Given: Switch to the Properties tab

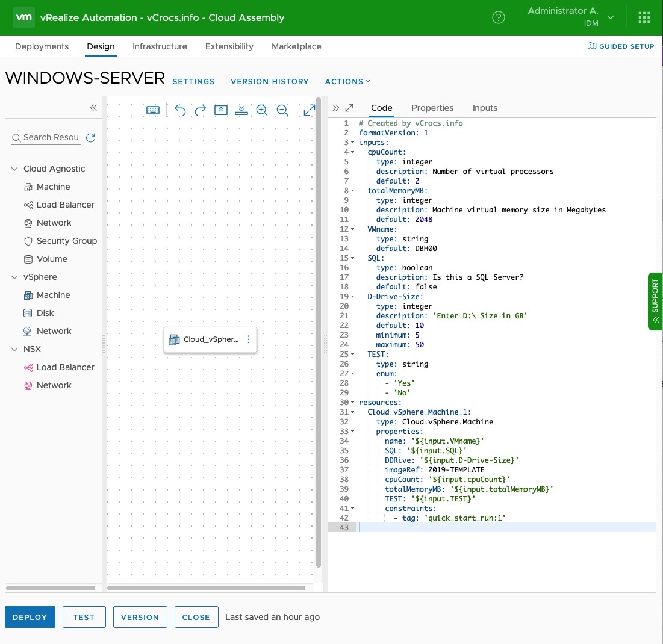Looking at the screenshot, I should [x=432, y=108].
